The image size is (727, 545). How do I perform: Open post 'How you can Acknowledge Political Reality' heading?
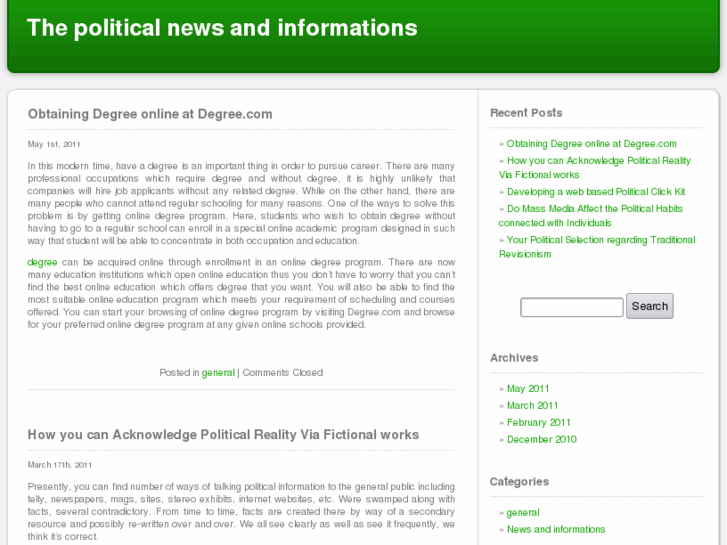[223, 435]
